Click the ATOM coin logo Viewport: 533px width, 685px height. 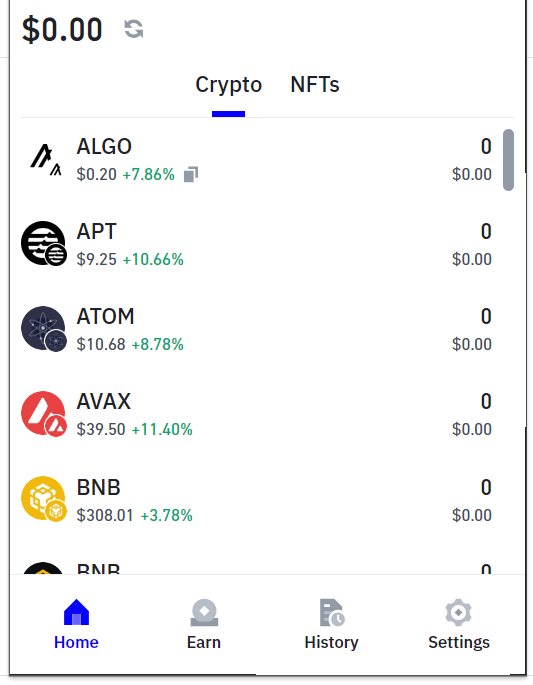point(44,329)
